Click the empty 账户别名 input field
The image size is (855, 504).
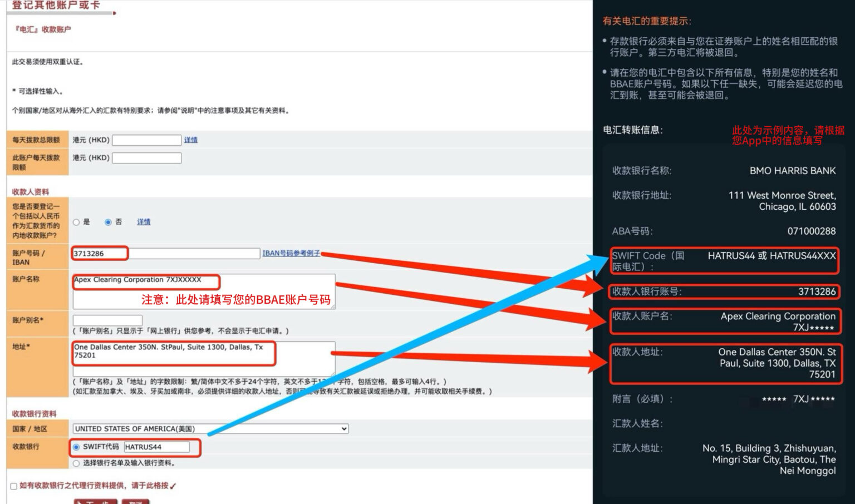(107, 320)
